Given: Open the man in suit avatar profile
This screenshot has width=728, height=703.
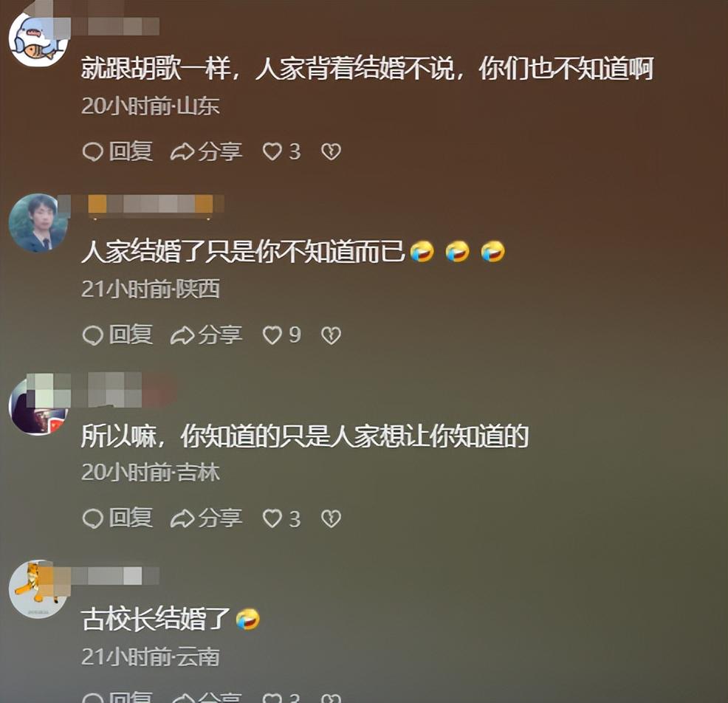Looking at the screenshot, I should point(38,223).
